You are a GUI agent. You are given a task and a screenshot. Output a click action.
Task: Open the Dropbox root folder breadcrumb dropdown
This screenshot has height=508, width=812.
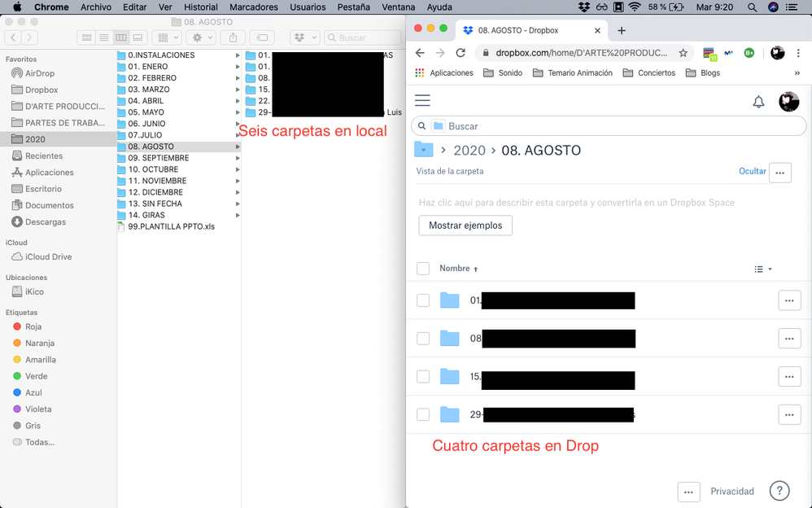tap(424, 150)
